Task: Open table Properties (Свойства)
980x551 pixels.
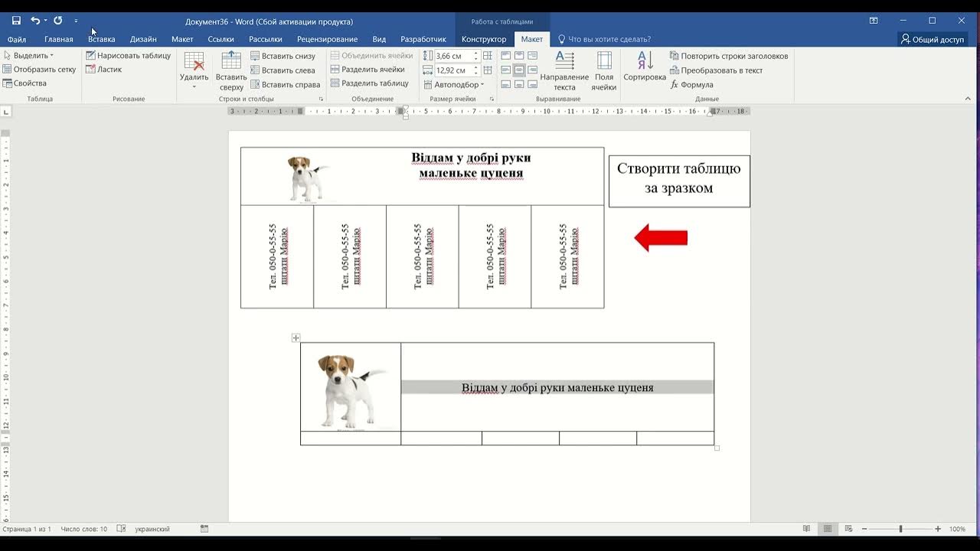Action: coord(25,83)
